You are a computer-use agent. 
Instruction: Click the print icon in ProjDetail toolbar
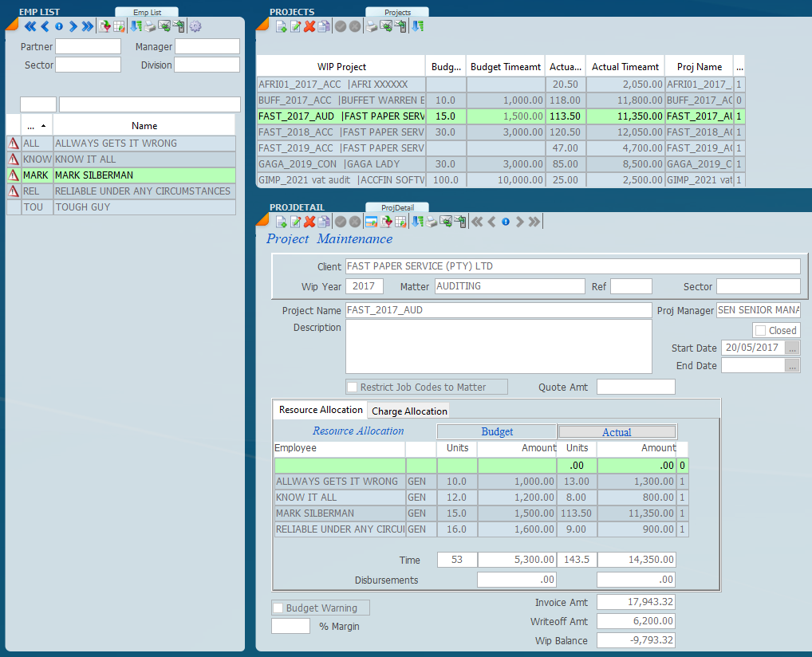tap(432, 222)
